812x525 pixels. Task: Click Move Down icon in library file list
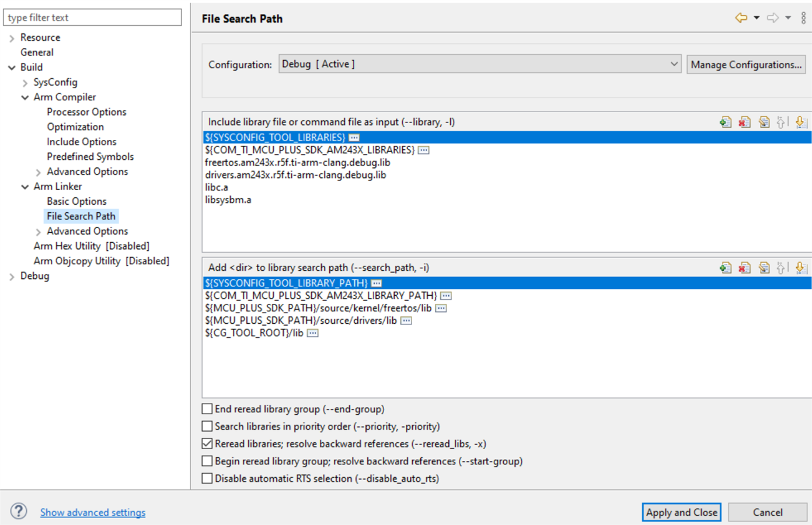point(801,122)
